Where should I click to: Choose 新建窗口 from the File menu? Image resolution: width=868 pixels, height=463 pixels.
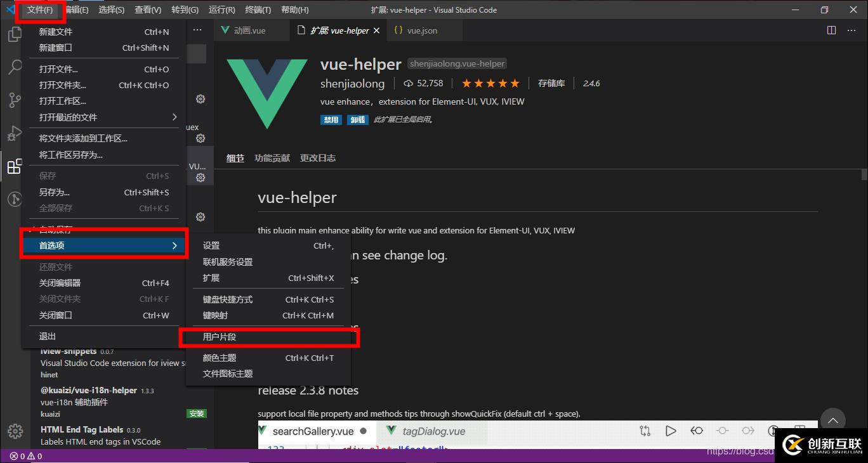click(x=105, y=48)
